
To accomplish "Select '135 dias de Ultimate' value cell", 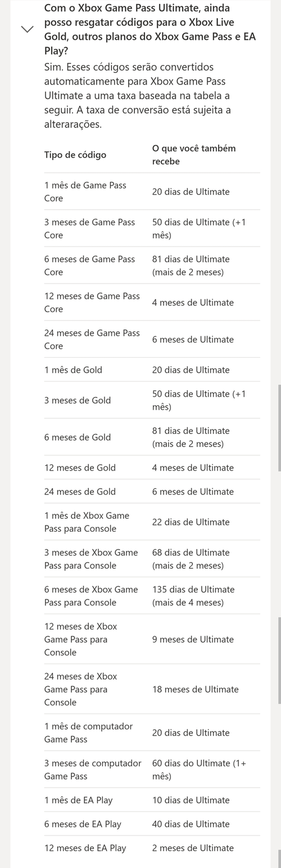I will (193, 596).
